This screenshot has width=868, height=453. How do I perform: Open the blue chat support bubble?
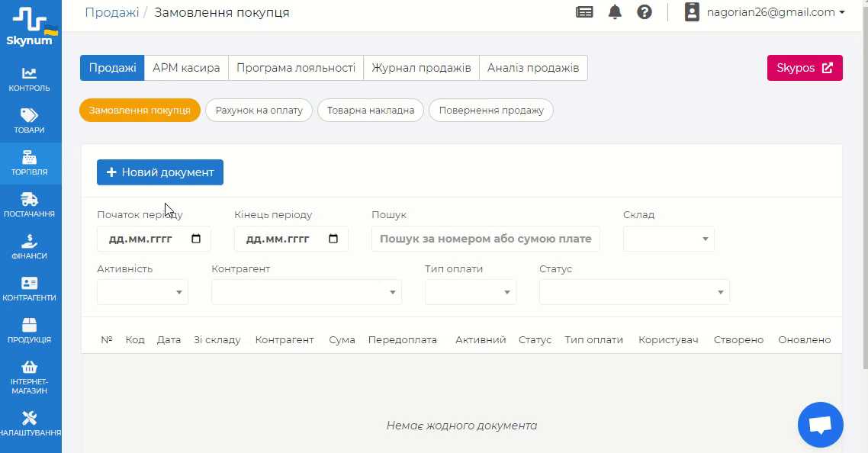(820, 425)
